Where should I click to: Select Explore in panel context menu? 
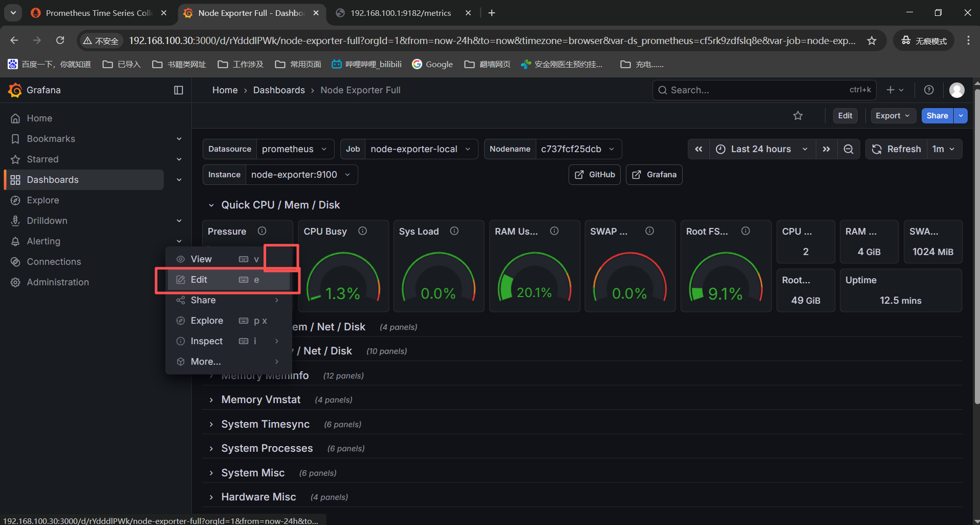click(229, 321)
